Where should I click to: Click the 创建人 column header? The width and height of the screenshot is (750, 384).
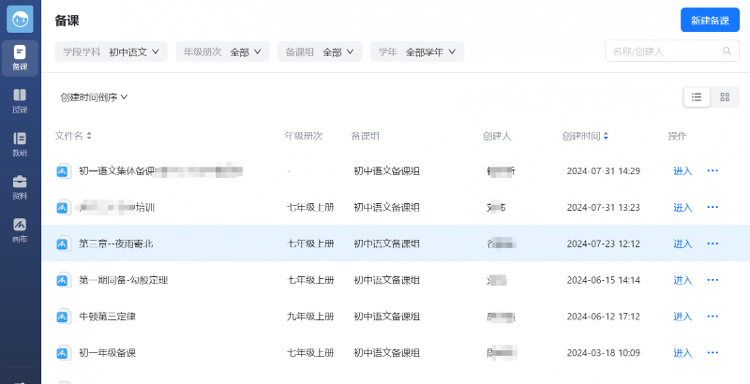[497, 136]
